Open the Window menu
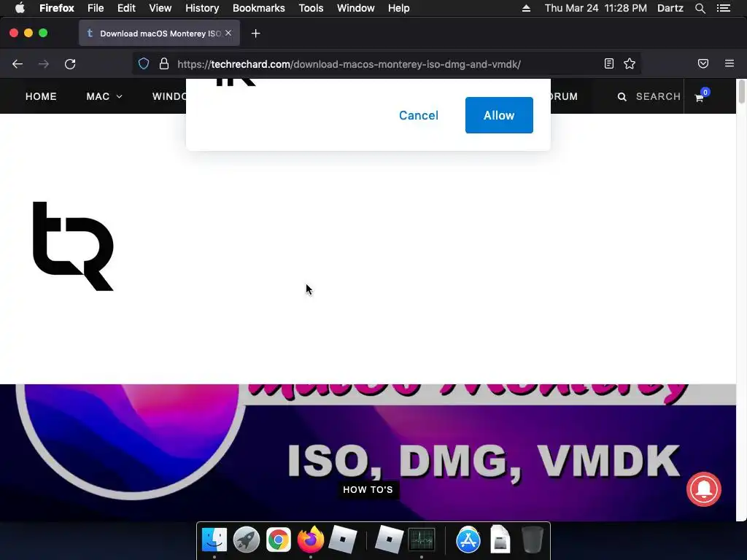This screenshot has width=747, height=560. tap(356, 8)
